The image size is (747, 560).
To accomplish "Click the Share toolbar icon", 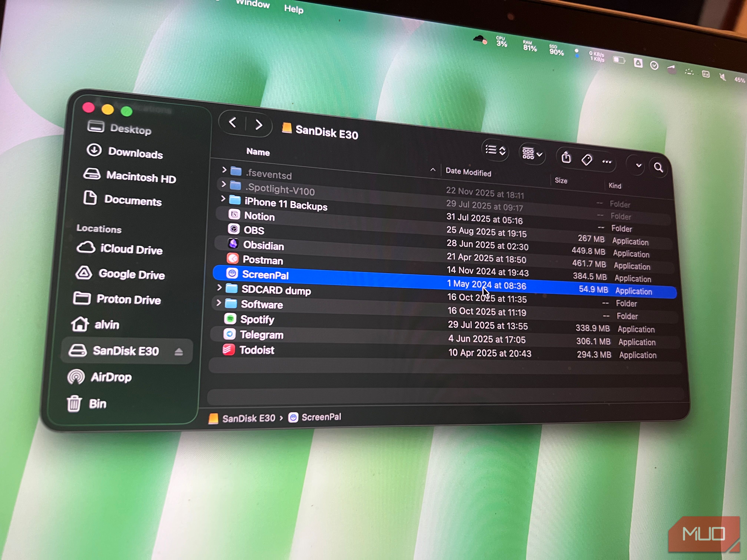I will [566, 157].
